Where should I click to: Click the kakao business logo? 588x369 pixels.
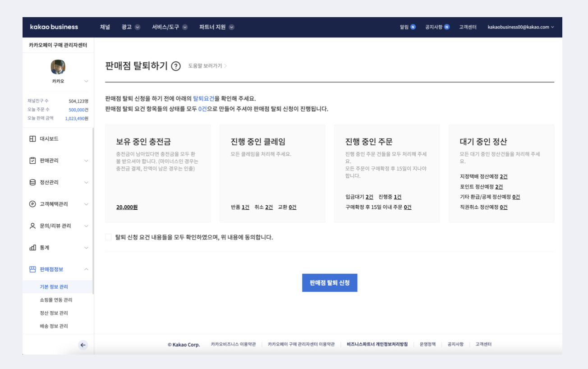point(54,27)
